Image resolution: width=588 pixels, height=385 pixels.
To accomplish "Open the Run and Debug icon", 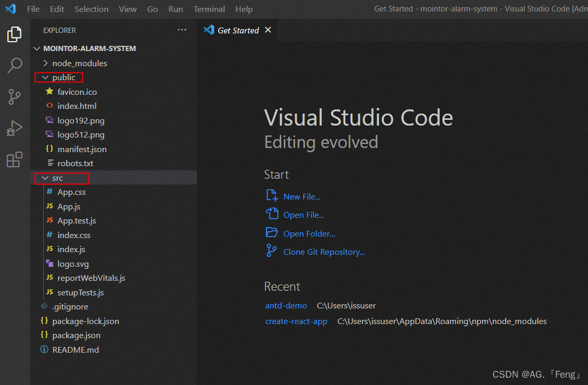I will point(14,128).
